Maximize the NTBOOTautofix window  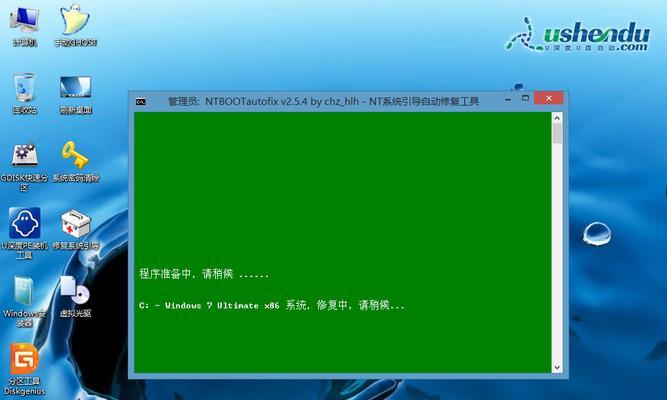pos(525,98)
